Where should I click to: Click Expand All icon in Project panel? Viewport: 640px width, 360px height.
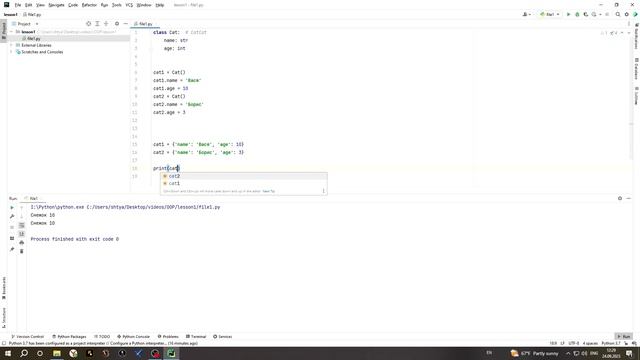(97, 24)
